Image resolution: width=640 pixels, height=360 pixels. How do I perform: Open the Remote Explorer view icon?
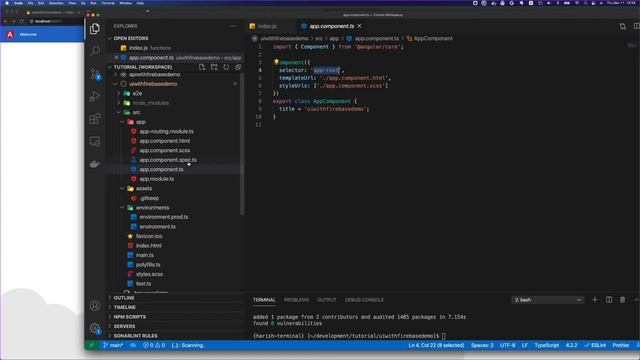[x=95, y=142]
